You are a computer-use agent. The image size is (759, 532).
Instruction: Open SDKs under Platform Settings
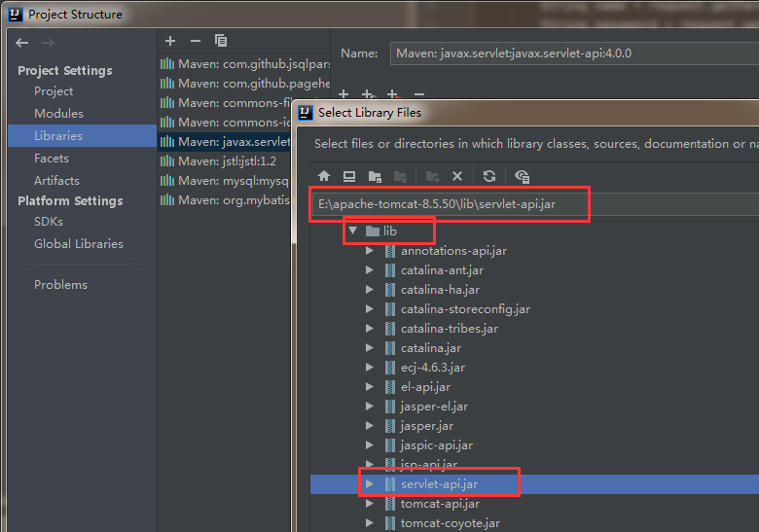tap(49, 222)
